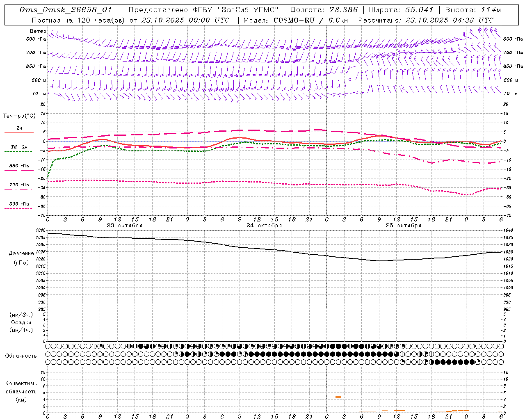Viewport: 525px width, 420px height.
Task: Click the Высота: 114м value
Action: pyautogui.click(x=473, y=10)
